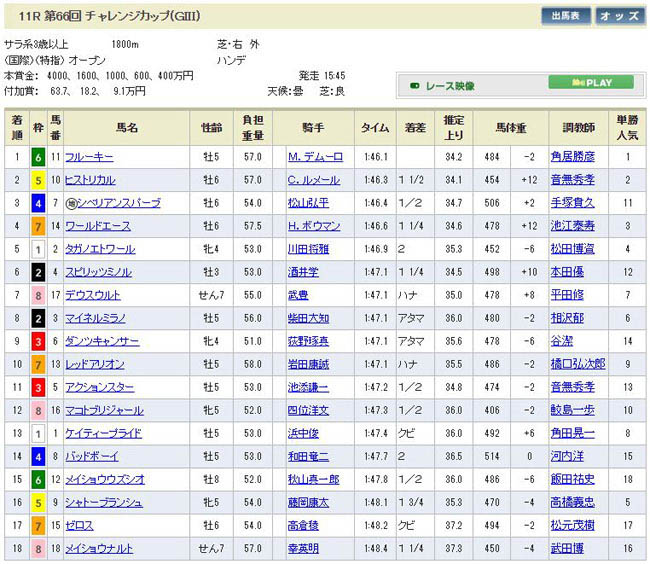Click the 単勝人気 column header

click(626, 128)
